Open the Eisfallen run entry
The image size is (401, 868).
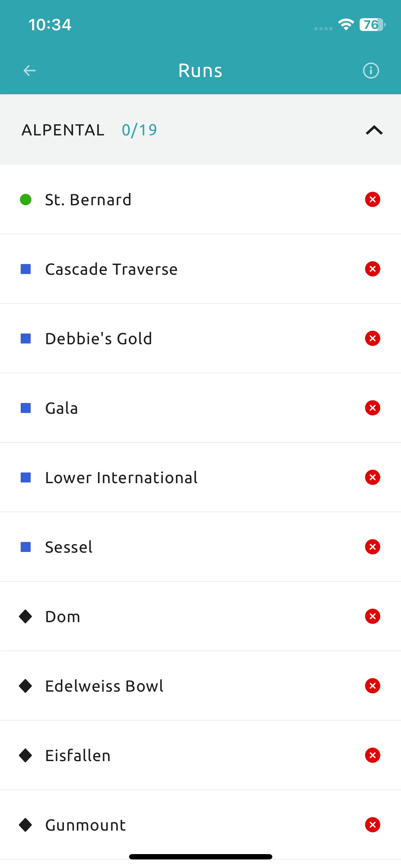click(x=200, y=755)
